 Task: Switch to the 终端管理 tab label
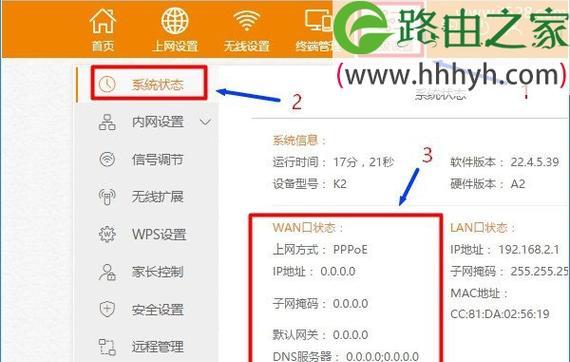click(316, 46)
